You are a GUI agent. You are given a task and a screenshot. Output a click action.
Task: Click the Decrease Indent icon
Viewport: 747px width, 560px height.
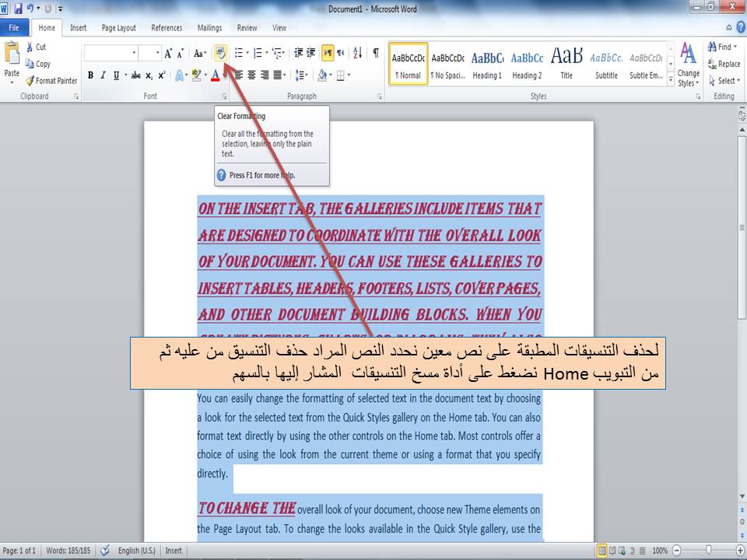[299, 53]
